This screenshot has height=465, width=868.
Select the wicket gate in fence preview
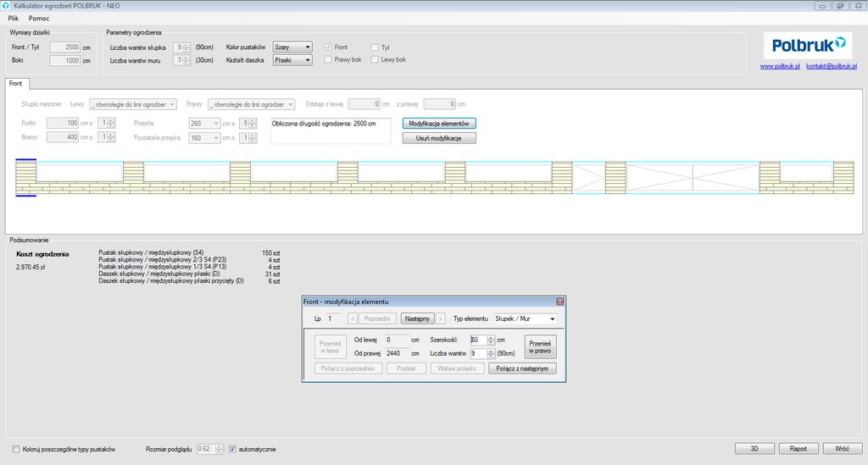point(588,178)
